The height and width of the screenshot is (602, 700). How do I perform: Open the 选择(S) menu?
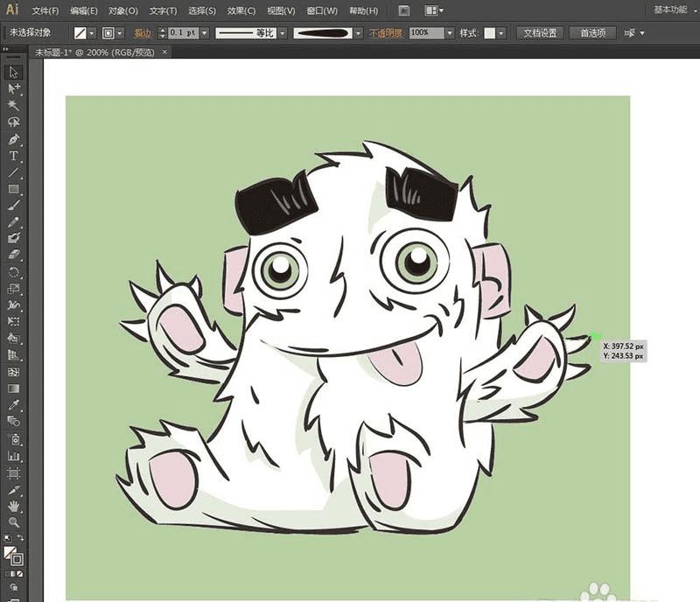coord(202,10)
